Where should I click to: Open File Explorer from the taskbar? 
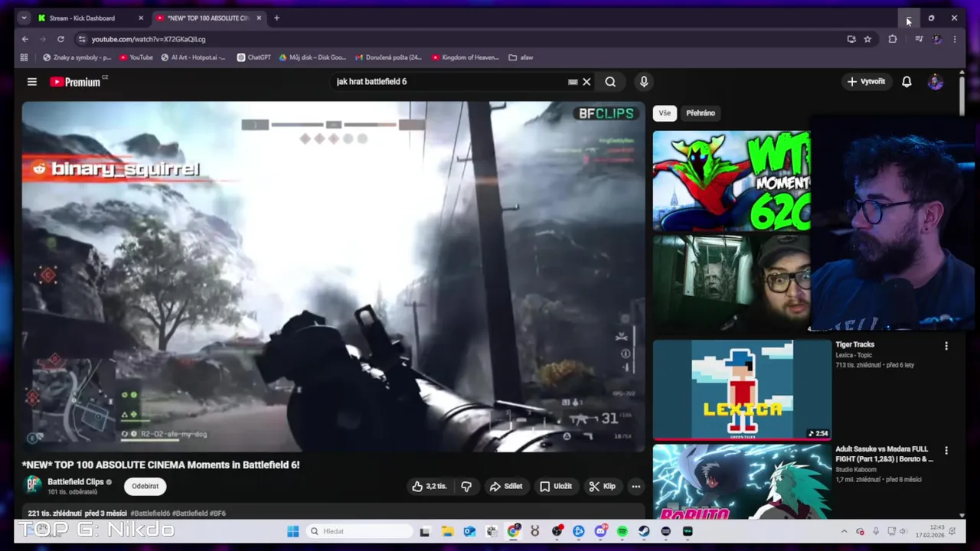click(447, 531)
